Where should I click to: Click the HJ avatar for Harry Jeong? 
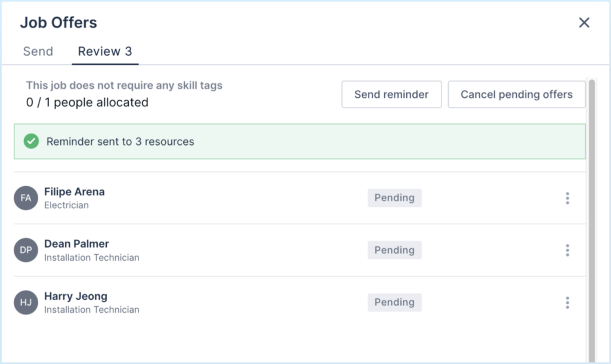pyautogui.click(x=26, y=303)
